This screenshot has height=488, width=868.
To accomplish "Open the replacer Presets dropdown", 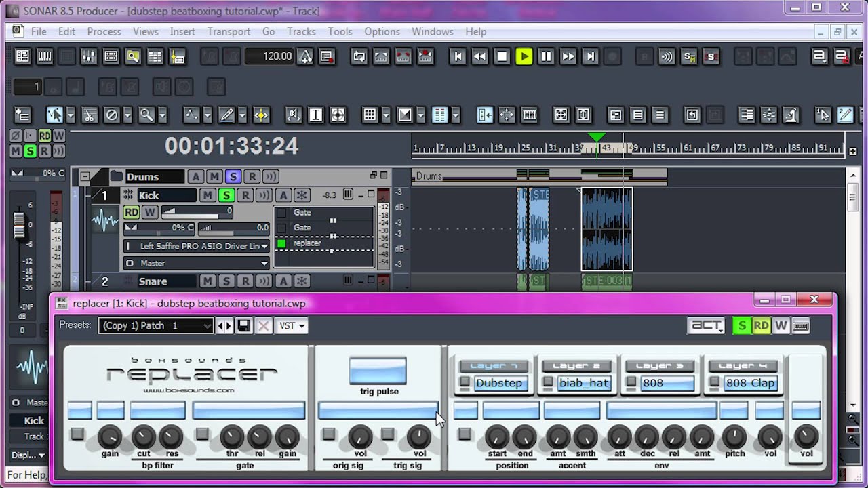I will (x=156, y=326).
